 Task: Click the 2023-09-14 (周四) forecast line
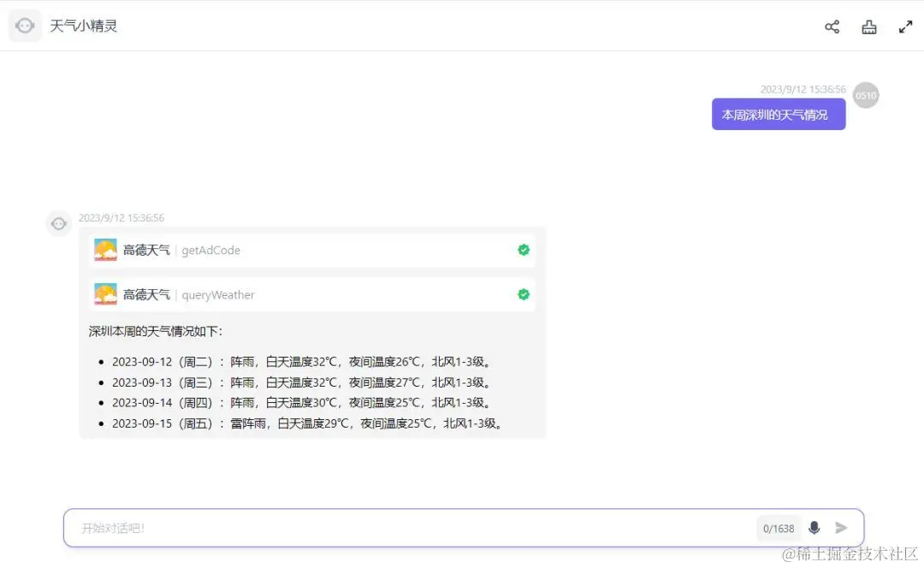[300, 402]
